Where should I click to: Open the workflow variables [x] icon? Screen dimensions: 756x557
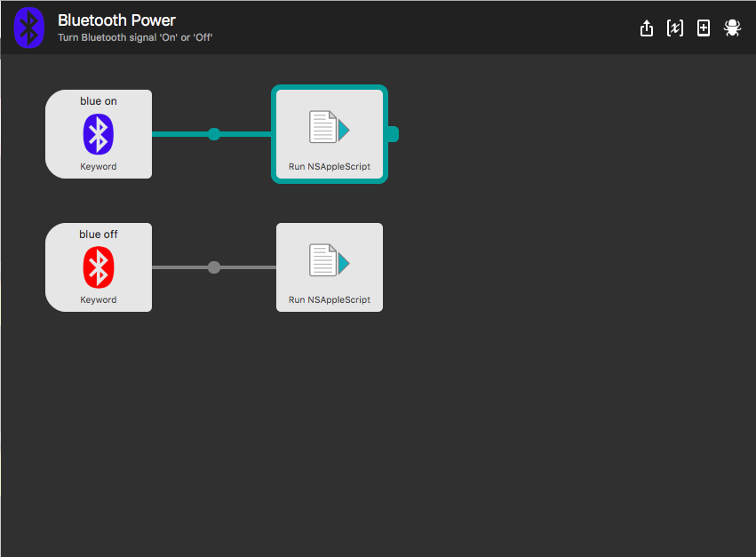pyautogui.click(x=674, y=28)
